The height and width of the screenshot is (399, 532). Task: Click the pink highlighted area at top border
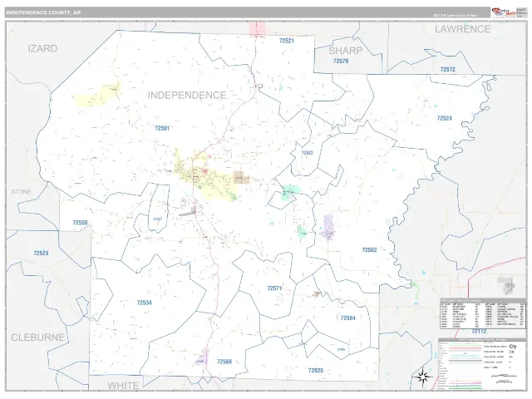257,28
